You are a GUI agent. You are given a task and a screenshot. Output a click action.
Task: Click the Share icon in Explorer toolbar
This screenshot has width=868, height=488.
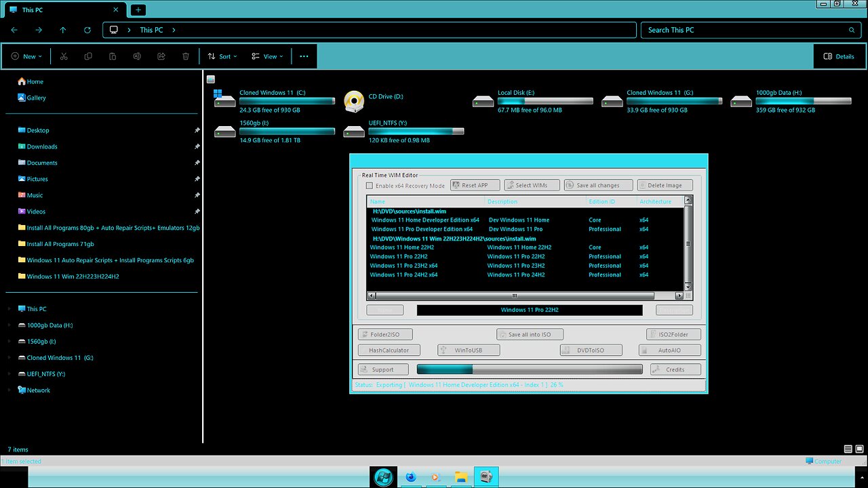[161, 56]
